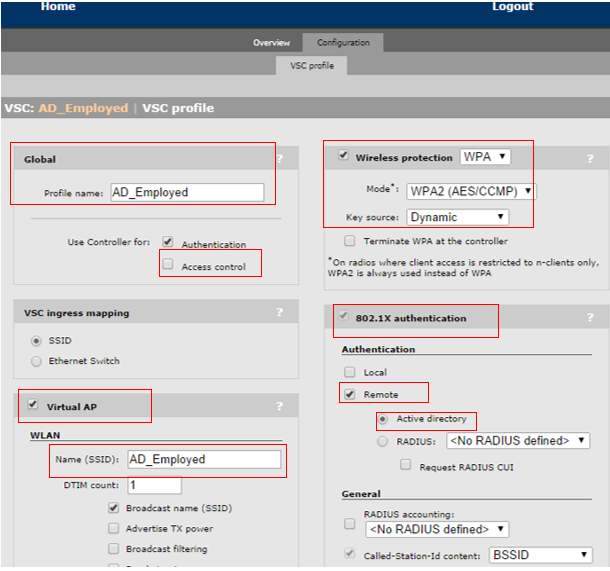610x571 pixels.
Task: Select the Ethernet Switch radio button
Action: (x=36, y=361)
